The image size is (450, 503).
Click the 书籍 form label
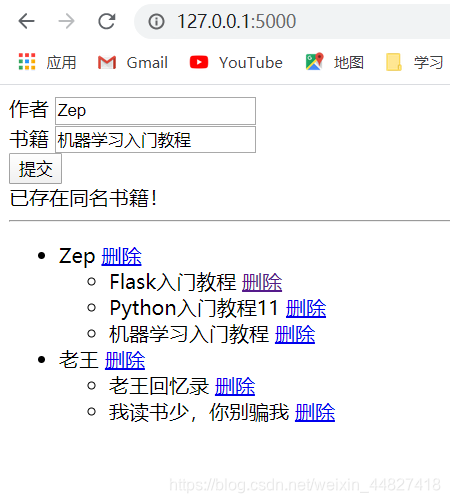(29, 139)
